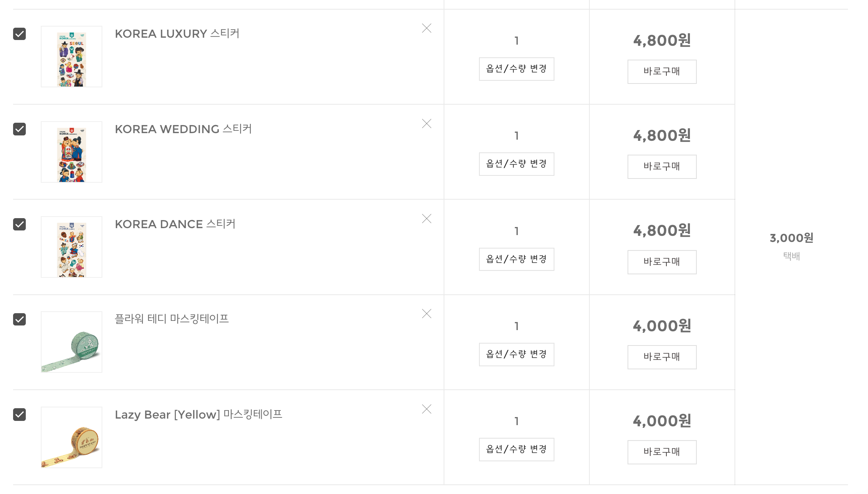The height and width of the screenshot is (494, 868).
Task: Open the KOREA WEDDING 스티커 product link
Action: coord(183,129)
